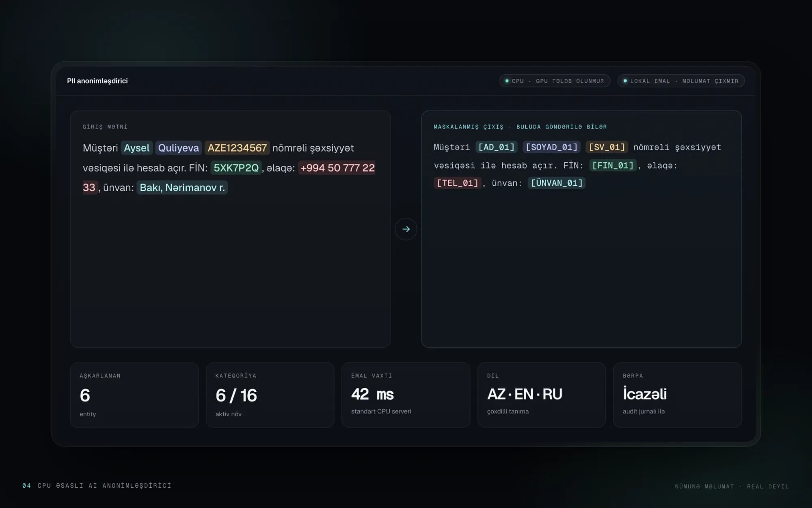
Task: Click the [ÜNVAN_01] mask token
Action: coord(557,183)
